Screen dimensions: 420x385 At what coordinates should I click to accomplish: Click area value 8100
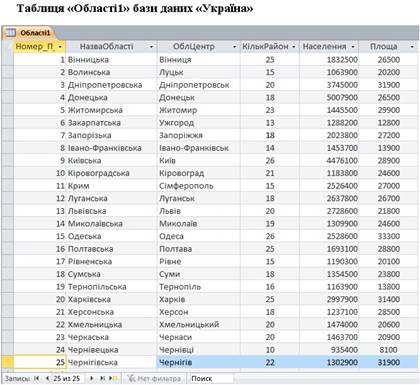[x=388, y=350]
